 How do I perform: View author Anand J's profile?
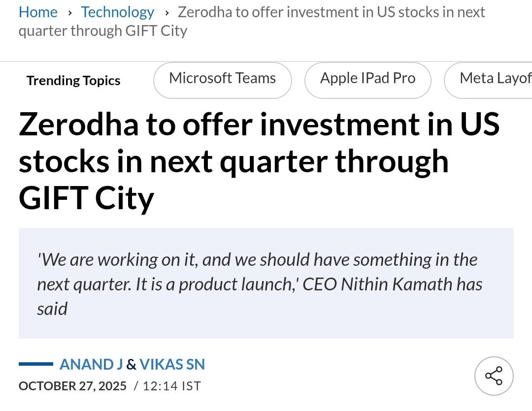[x=91, y=364]
